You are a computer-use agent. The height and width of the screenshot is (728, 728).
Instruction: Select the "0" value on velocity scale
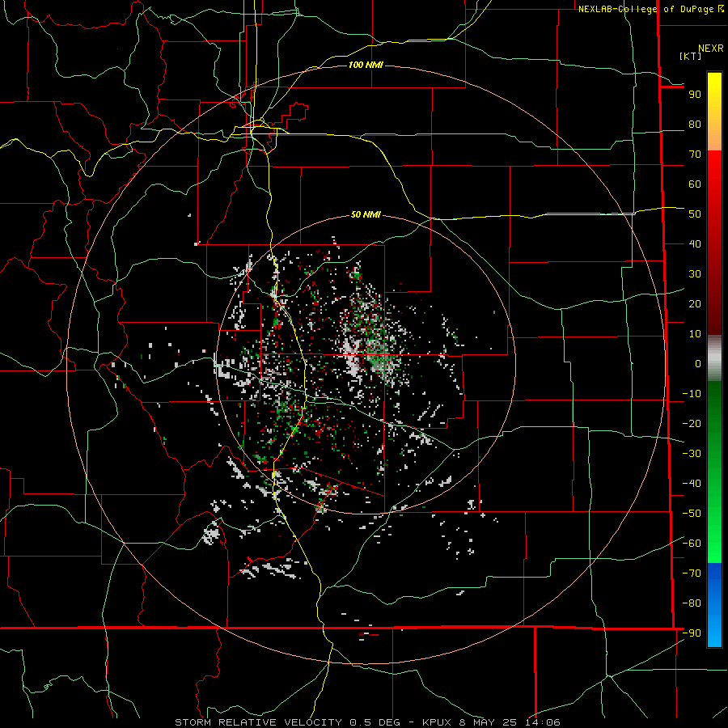(698, 364)
